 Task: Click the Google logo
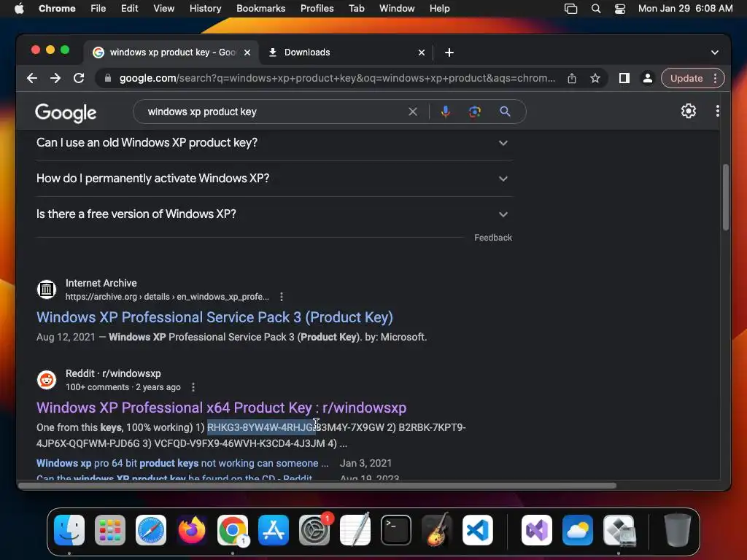point(66,113)
